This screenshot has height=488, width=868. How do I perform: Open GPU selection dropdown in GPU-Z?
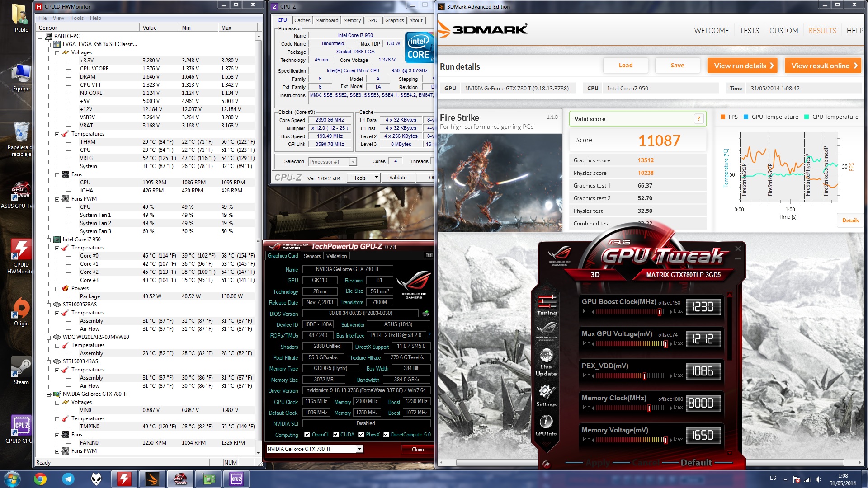pyautogui.click(x=359, y=449)
